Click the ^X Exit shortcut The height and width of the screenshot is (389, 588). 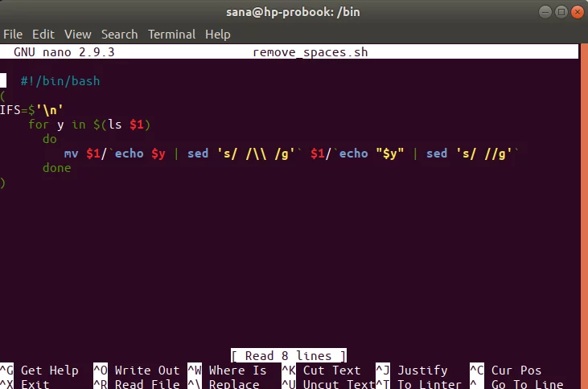[x=25, y=383]
